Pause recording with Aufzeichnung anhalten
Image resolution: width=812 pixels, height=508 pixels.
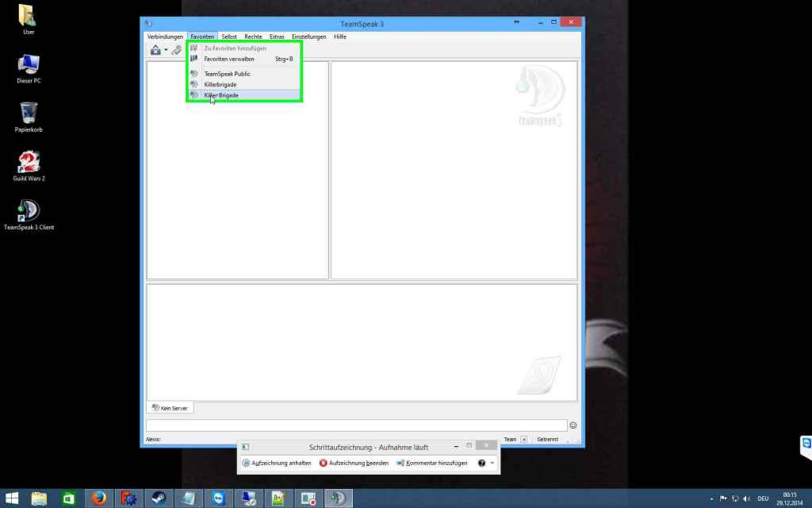277,463
